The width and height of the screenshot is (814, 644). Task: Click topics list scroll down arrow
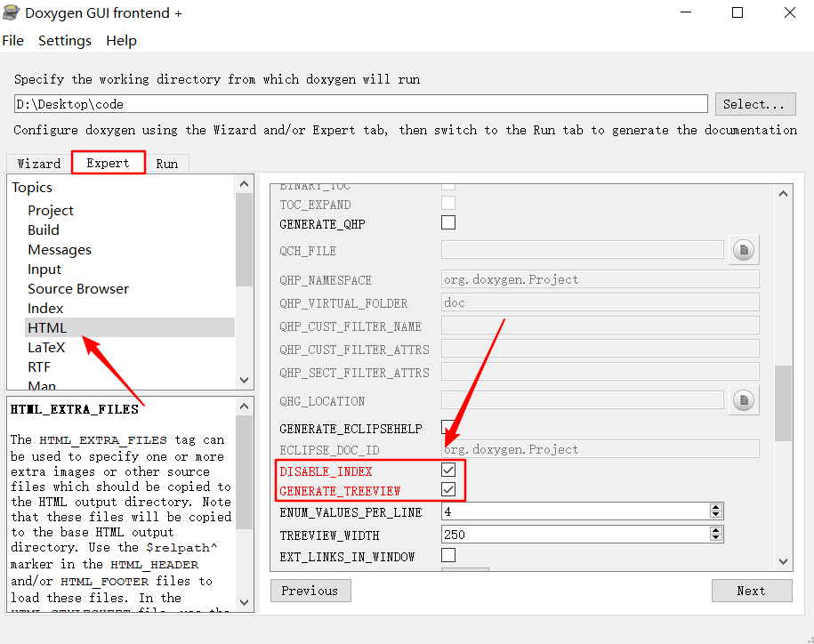[244, 380]
